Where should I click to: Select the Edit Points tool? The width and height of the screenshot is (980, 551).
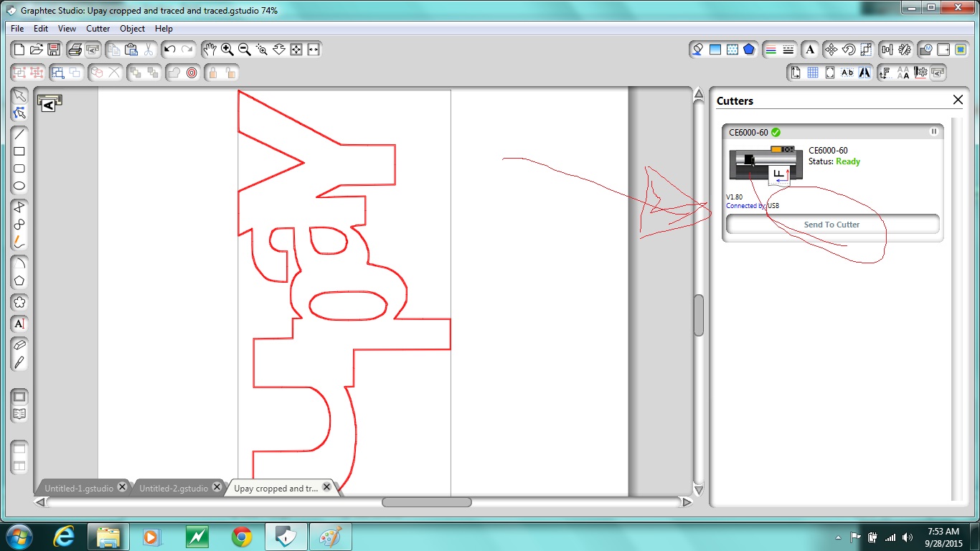[19, 113]
